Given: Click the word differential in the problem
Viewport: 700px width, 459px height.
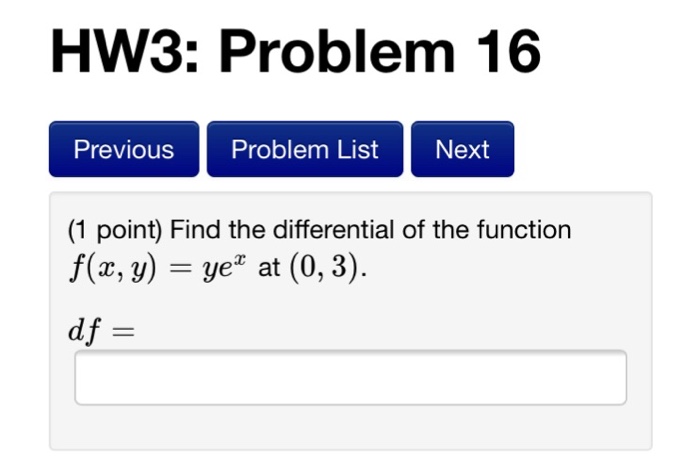Looking at the screenshot, I should [x=329, y=230].
